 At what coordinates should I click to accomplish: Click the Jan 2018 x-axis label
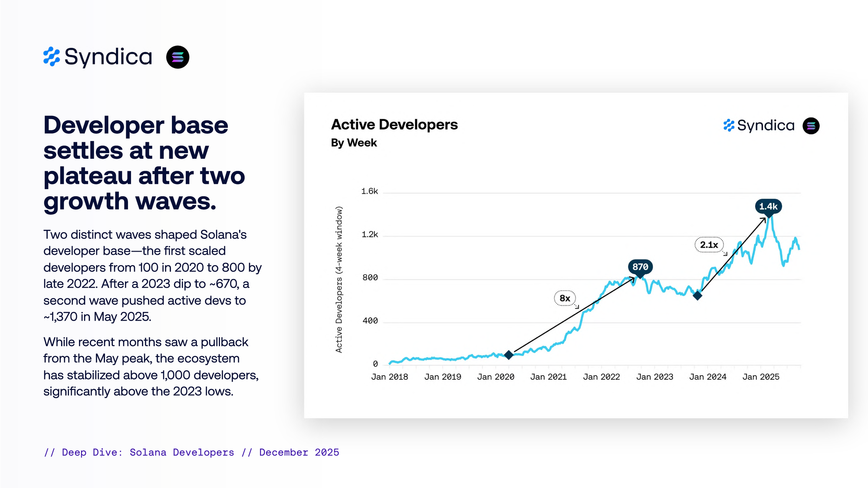(x=389, y=377)
